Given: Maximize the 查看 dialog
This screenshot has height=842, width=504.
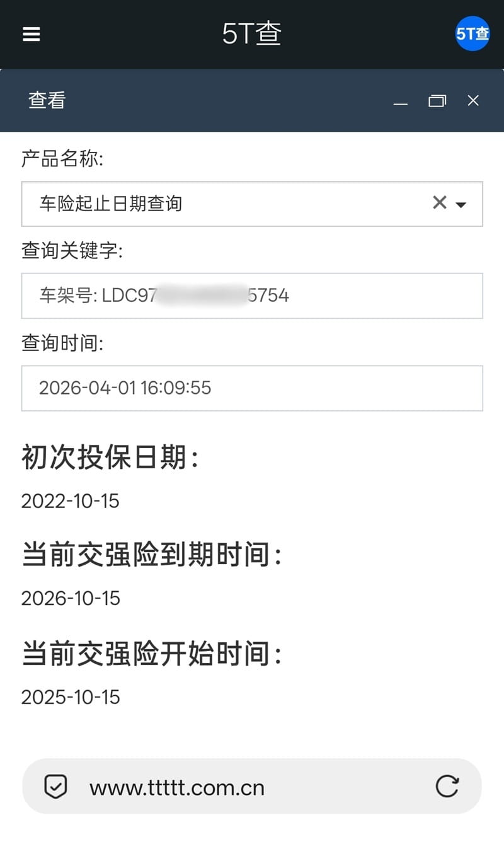Looking at the screenshot, I should click(x=437, y=101).
